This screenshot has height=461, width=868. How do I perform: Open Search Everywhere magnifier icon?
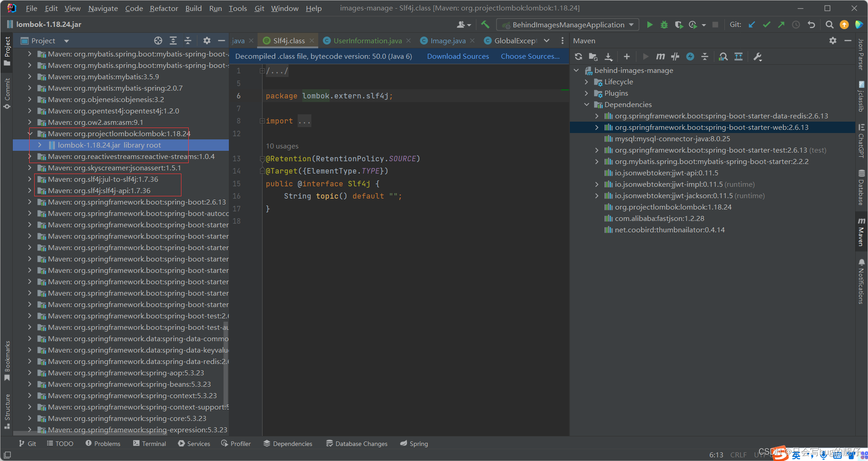[830, 25]
